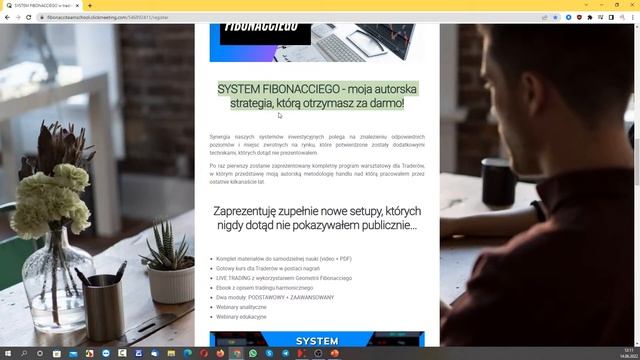Open Telegram from the taskbar

(x=285, y=353)
